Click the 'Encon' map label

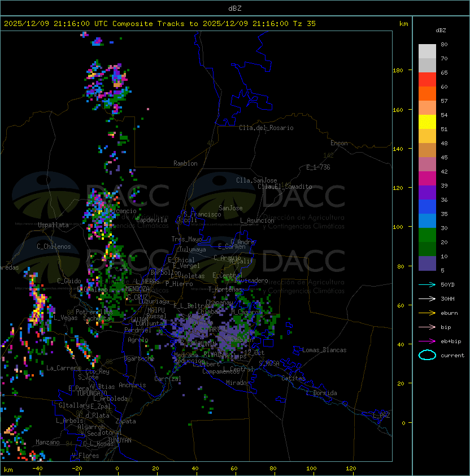339,143
